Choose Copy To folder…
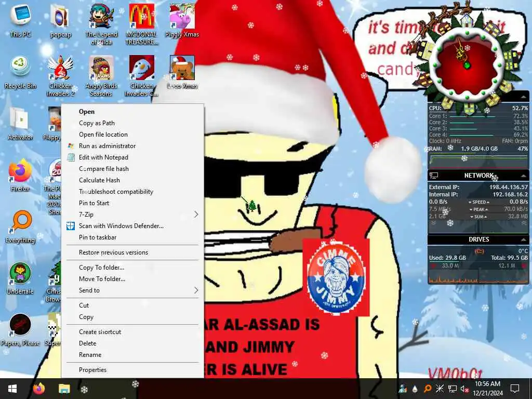The image size is (532, 399). click(132, 268)
